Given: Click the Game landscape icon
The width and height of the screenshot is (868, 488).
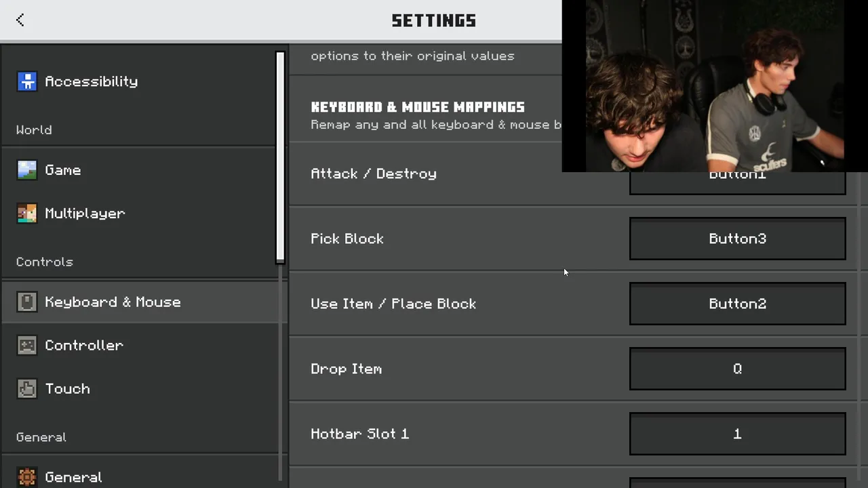Looking at the screenshot, I should click(27, 170).
